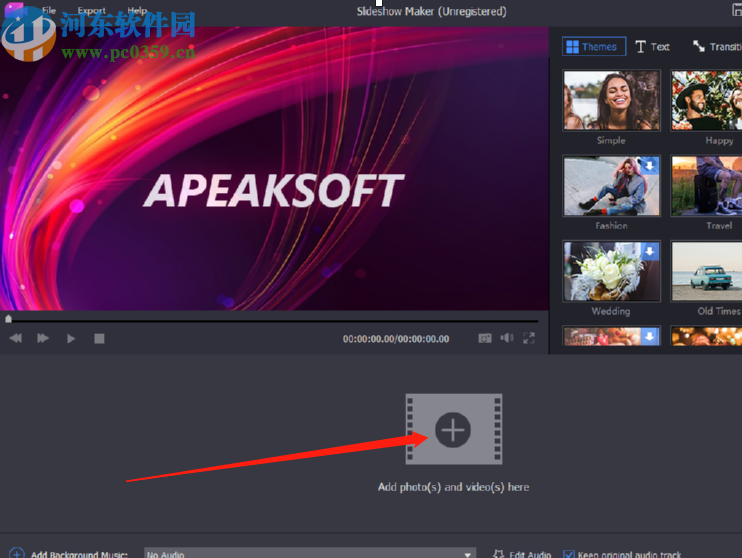The width and height of the screenshot is (742, 558).
Task: Open the Export menu
Action: (91, 10)
